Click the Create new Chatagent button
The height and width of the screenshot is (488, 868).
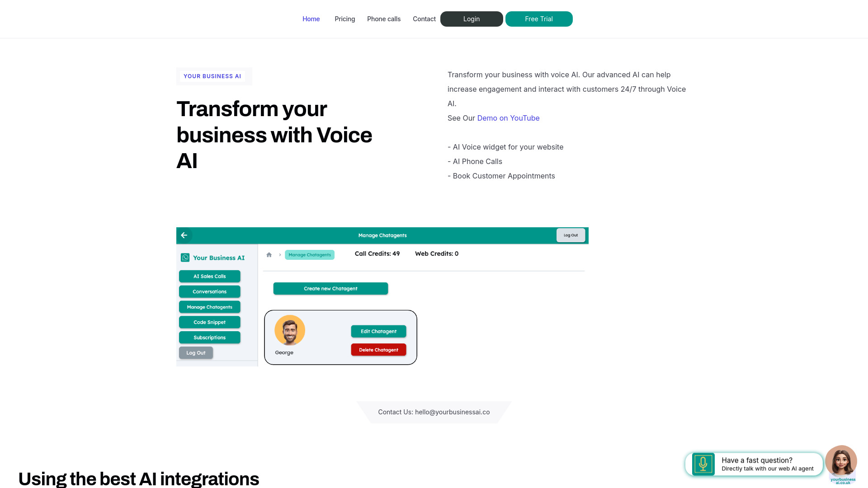[x=331, y=288]
